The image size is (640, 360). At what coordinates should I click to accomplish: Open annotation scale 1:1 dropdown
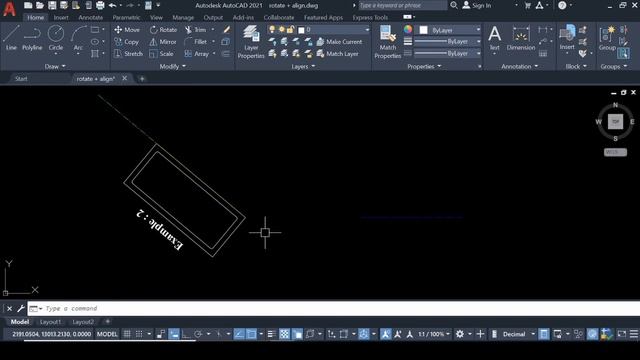(x=433, y=334)
